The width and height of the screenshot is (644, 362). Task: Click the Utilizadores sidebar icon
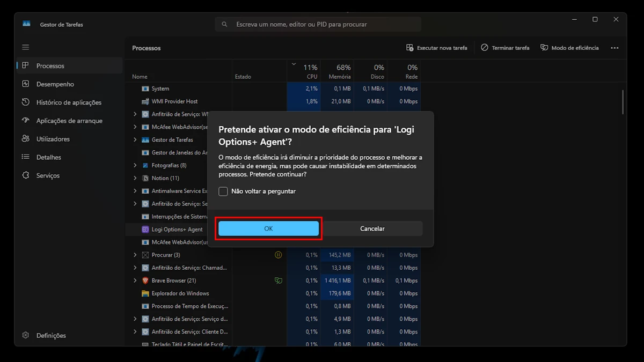coord(26,139)
